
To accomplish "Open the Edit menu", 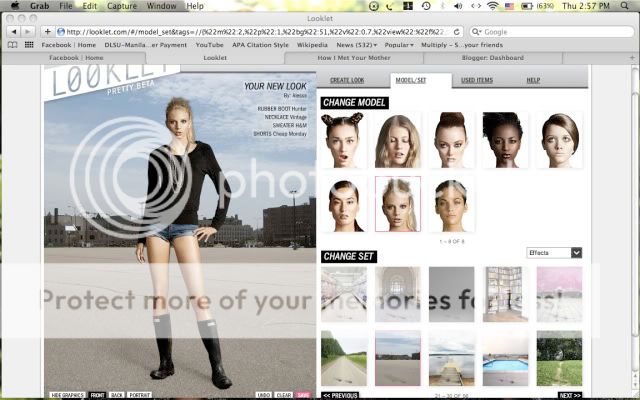I will pos(89,6).
